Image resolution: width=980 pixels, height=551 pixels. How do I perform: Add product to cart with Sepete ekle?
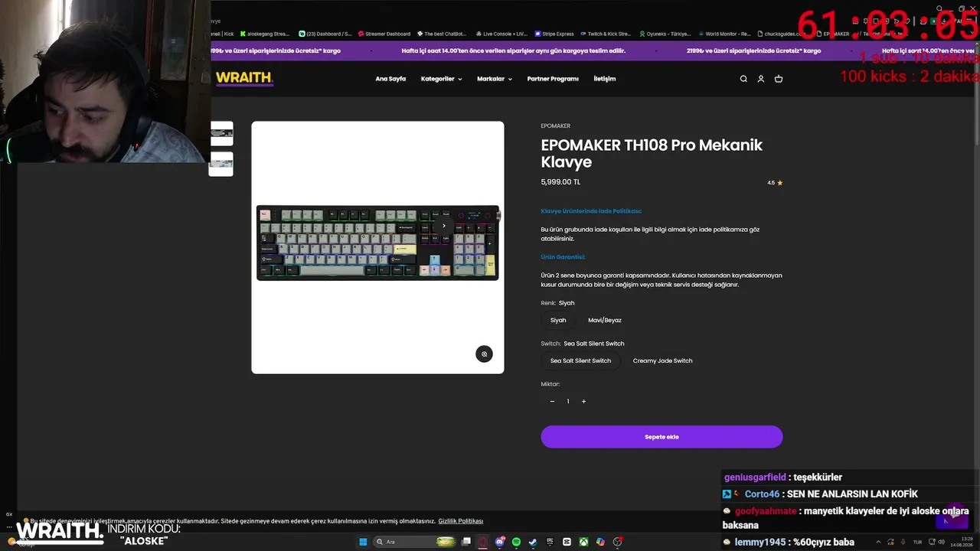click(661, 437)
